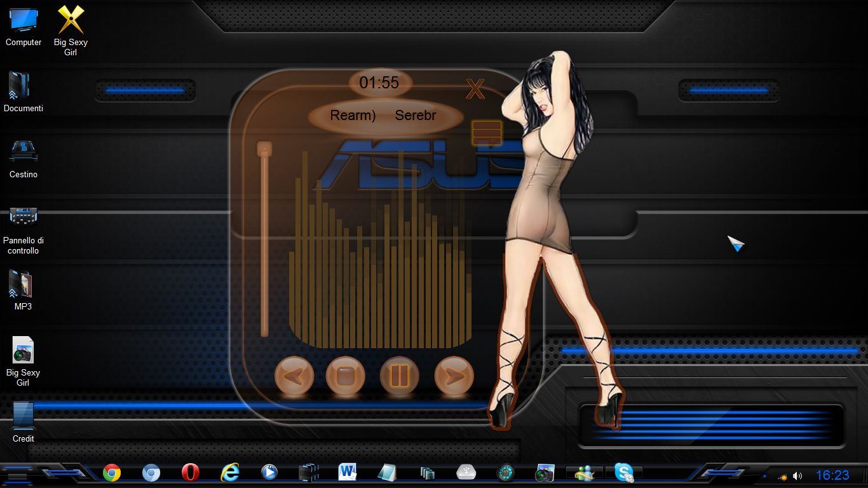Open Internet Explorer from the taskbar
This screenshot has height=488, width=868.
pos(229,472)
